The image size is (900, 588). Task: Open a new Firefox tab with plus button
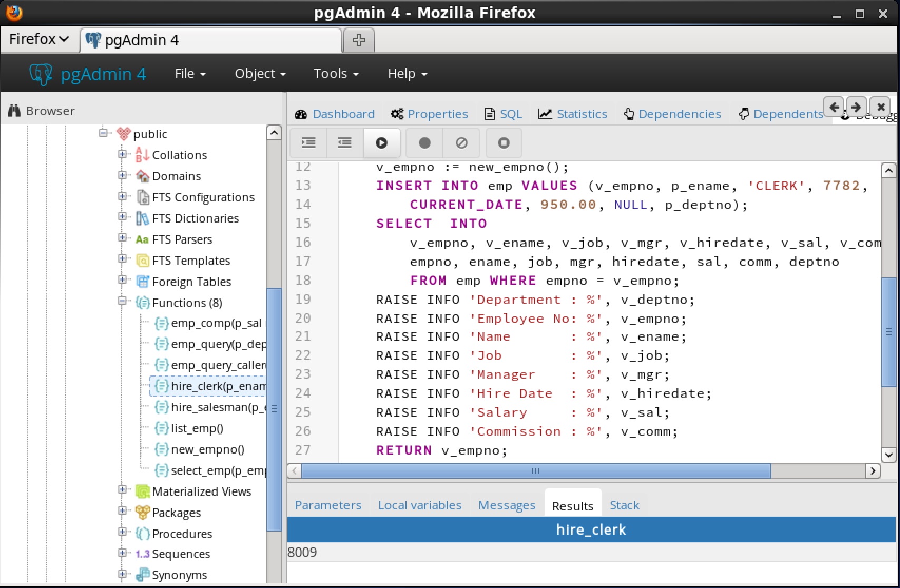(x=359, y=40)
